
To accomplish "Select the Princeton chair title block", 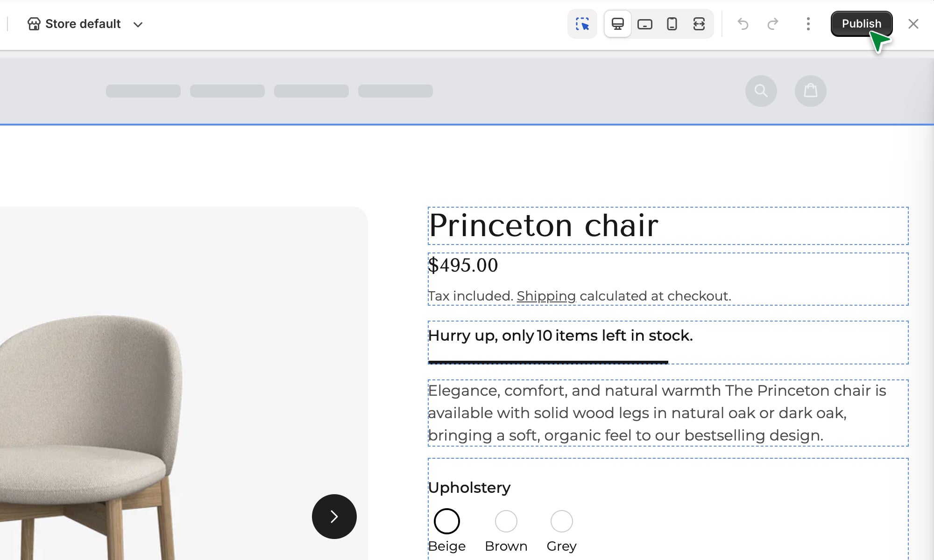I will 544,226.
